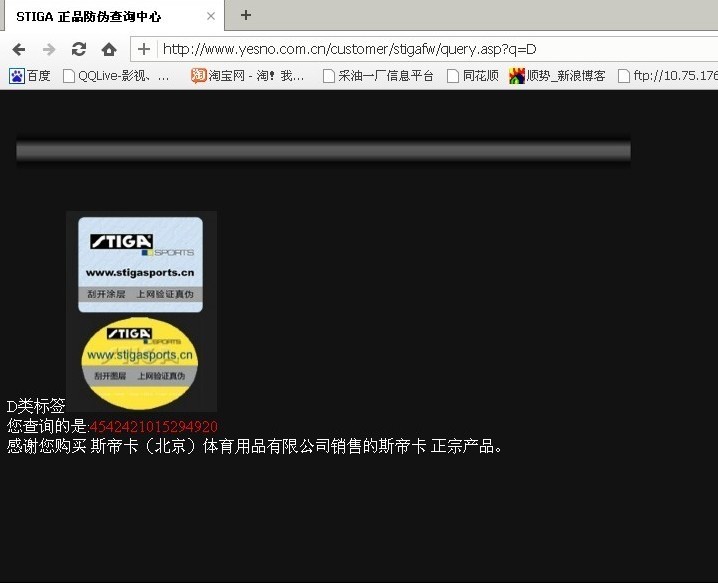
Task: Open the ftp://10.75.176 bookmark
Action: point(667,76)
